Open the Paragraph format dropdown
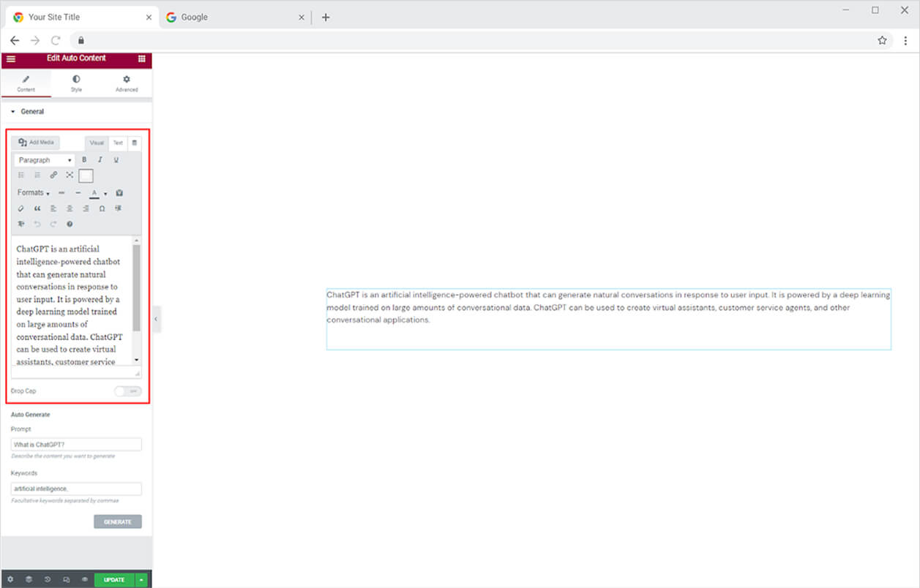Screen dimensions: 920x588 (45, 160)
